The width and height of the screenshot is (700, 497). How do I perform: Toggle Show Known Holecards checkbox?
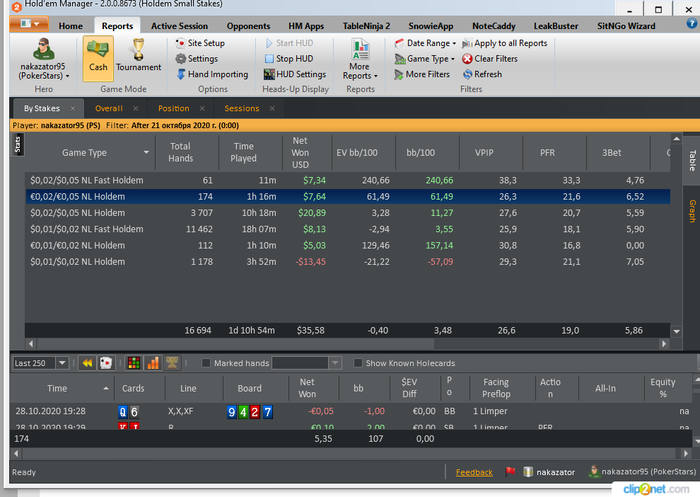[x=358, y=363]
